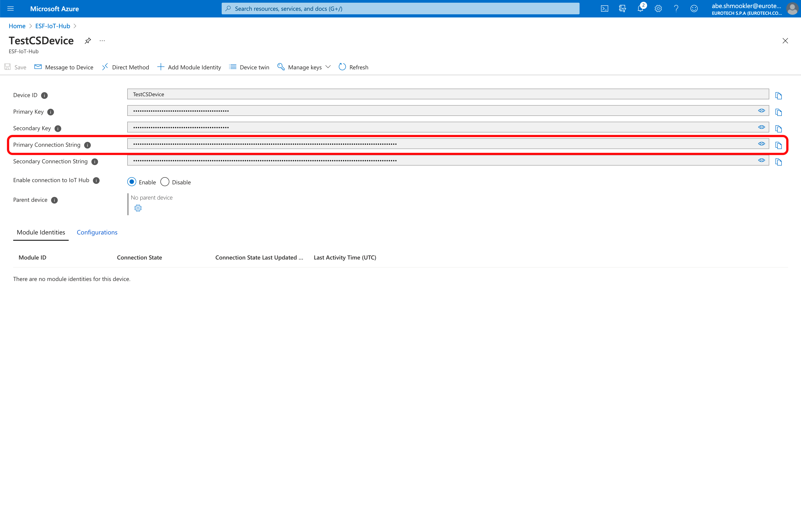Open Direct Method
This screenshot has width=801, height=532.
click(x=125, y=67)
